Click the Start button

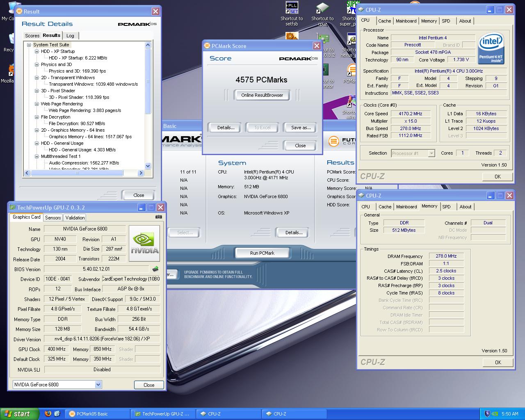coord(19,414)
